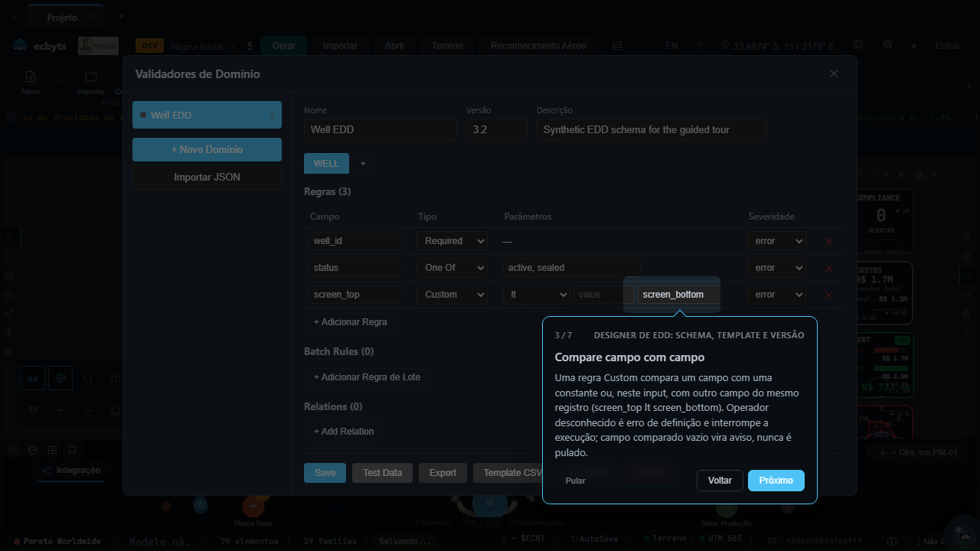The image size is (980, 551).
Task: Select the WELL tab
Action: click(x=326, y=164)
